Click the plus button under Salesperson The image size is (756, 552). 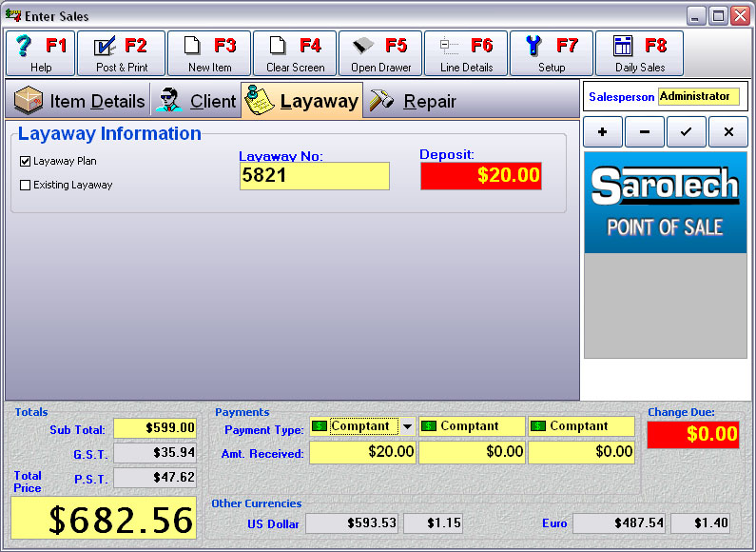(602, 132)
